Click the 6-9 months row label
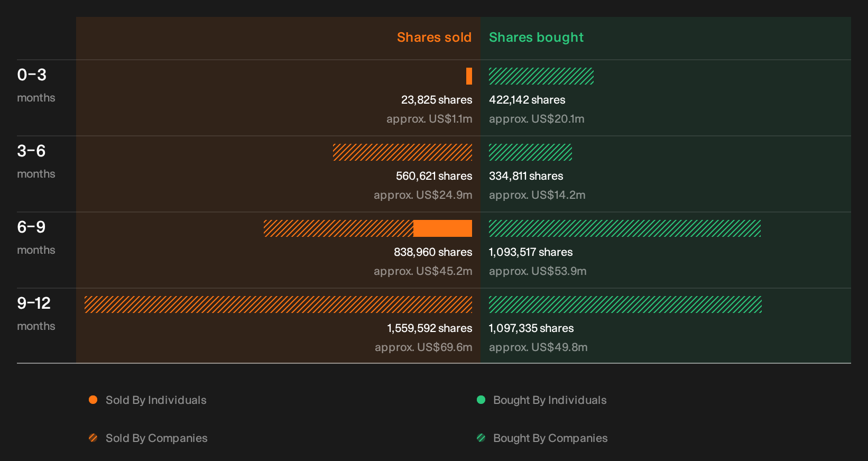Viewport: 868px width, 461px height. pos(36,237)
